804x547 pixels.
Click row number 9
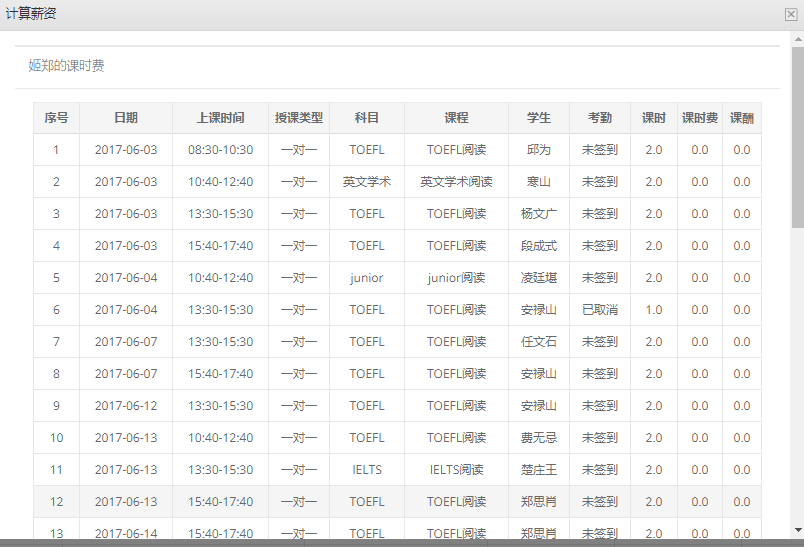56,406
